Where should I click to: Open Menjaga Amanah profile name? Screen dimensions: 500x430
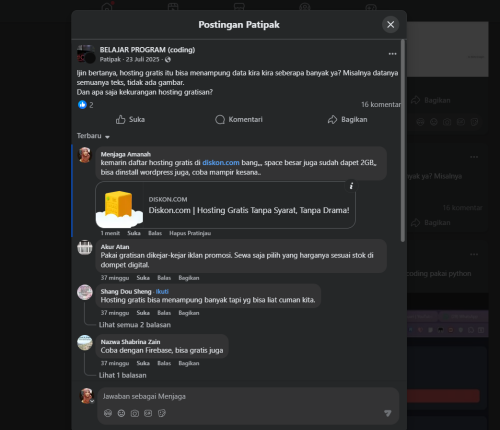tap(126, 154)
